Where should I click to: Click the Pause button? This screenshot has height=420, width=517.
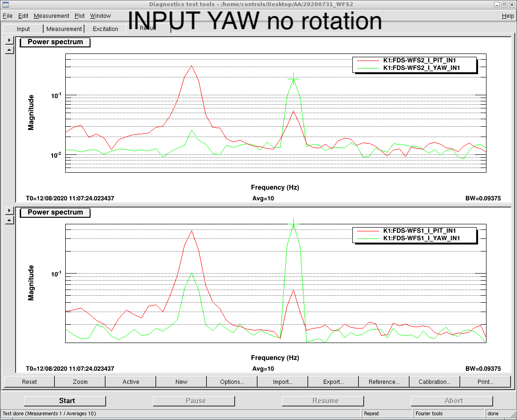(x=194, y=401)
